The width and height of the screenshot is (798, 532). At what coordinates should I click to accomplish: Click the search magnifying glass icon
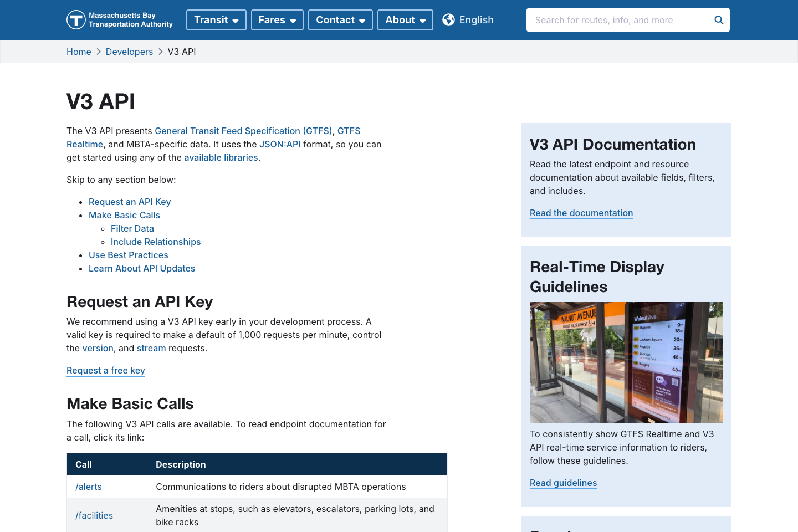tap(718, 19)
